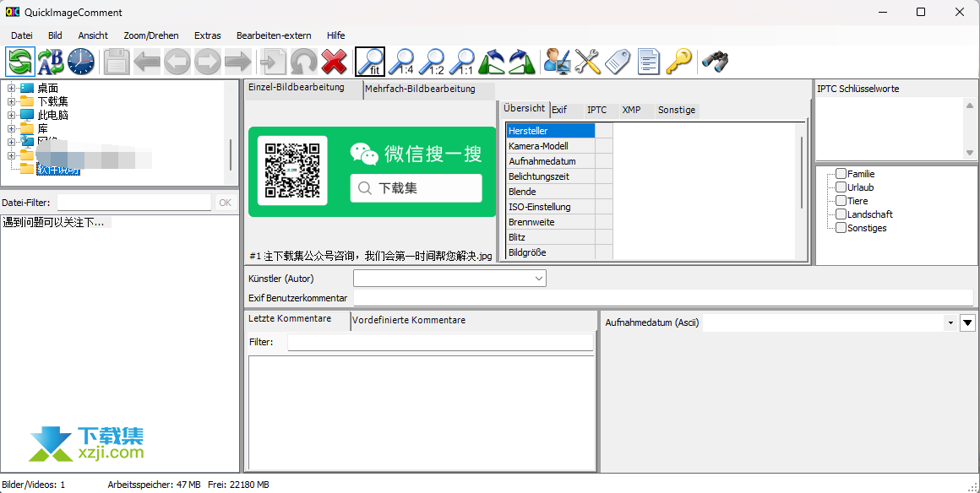Open the Hilfe menu
Image resolution: width=980 pixels, height=493 pixels.
pyautogui.click(x=335, y=35)
